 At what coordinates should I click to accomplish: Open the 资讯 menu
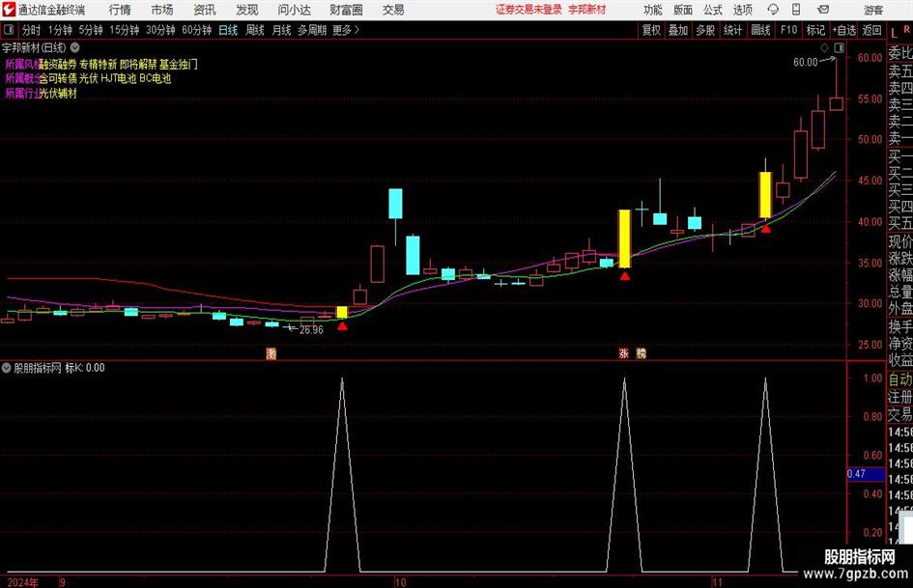pos(205,10)
